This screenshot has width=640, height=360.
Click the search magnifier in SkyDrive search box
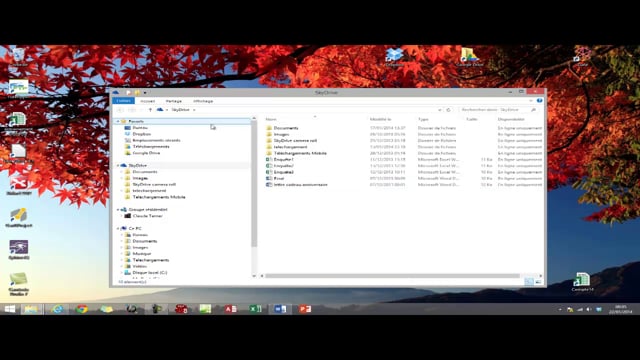(x=533, y=110)
